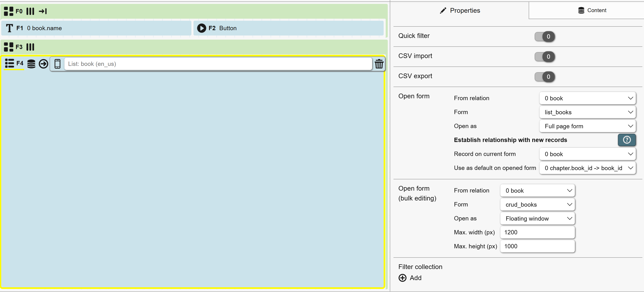The height and width of the screenshot is (292, 644).
Task: Turn on the CSV export switch
Action: click(x=544, y=77)
